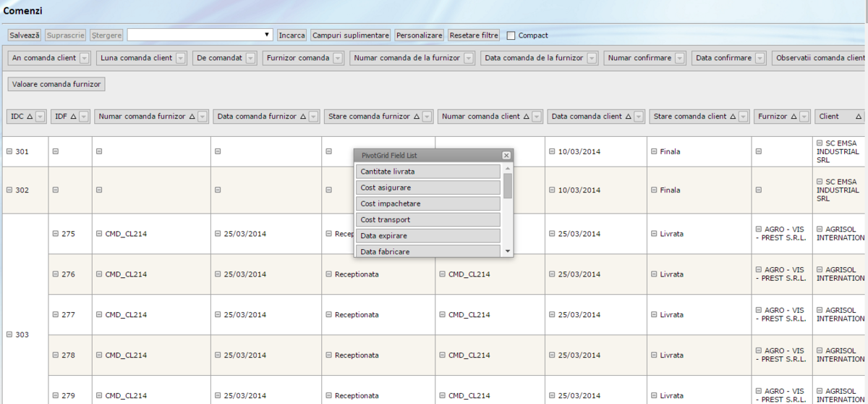Click filter icon on An comanda client
The height and width of the screenshot is (404, 868).
click(x=84, y=58)
